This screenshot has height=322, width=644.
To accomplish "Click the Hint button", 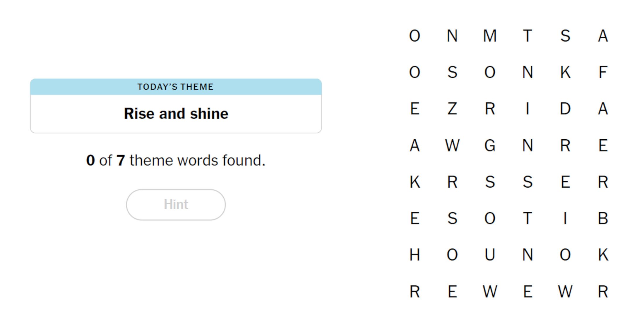I will pos(176,205).
